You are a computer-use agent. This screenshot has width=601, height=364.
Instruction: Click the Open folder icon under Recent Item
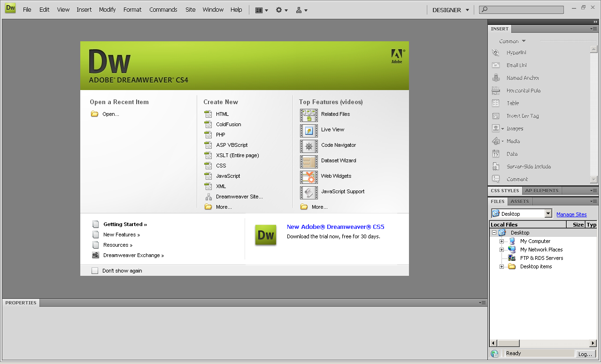(x=94, y=114)
